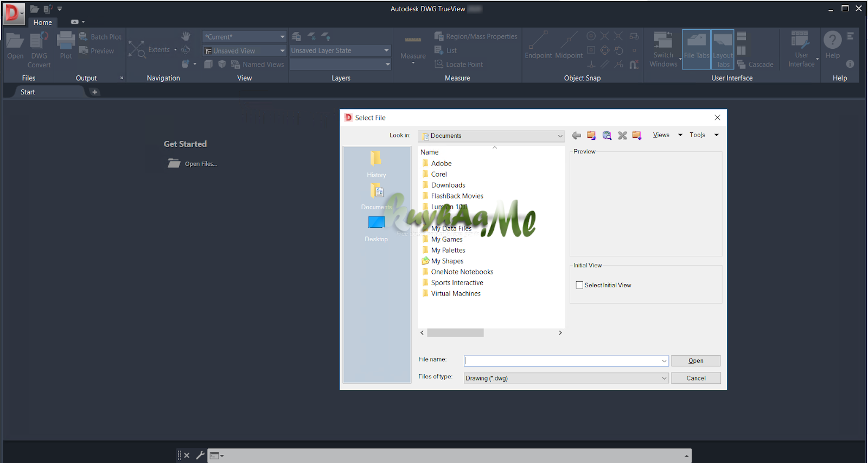Expand the File name history dropdown arrow

point(664,361)
